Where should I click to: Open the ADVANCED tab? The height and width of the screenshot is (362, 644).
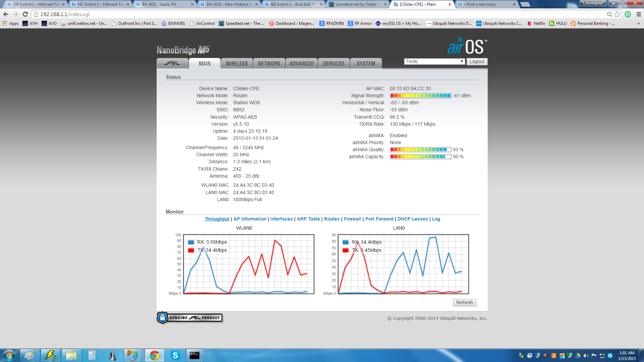point(302,63)
